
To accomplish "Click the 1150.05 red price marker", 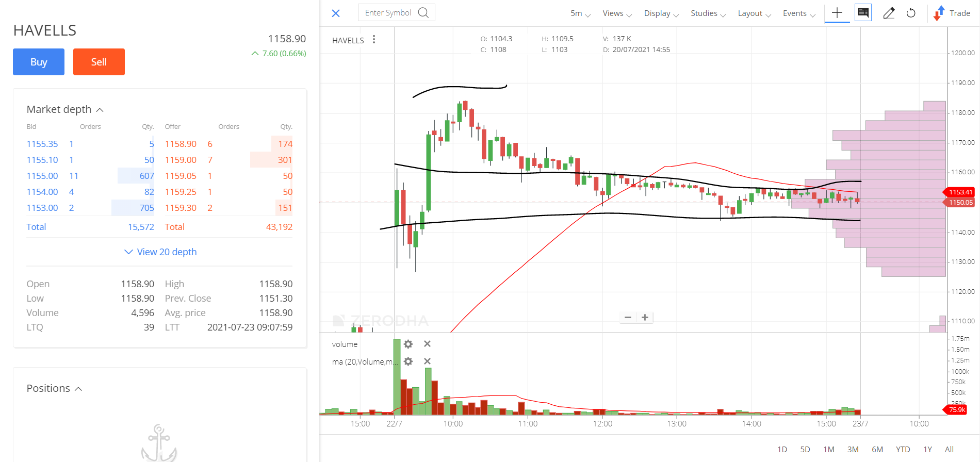I will 959,202.
